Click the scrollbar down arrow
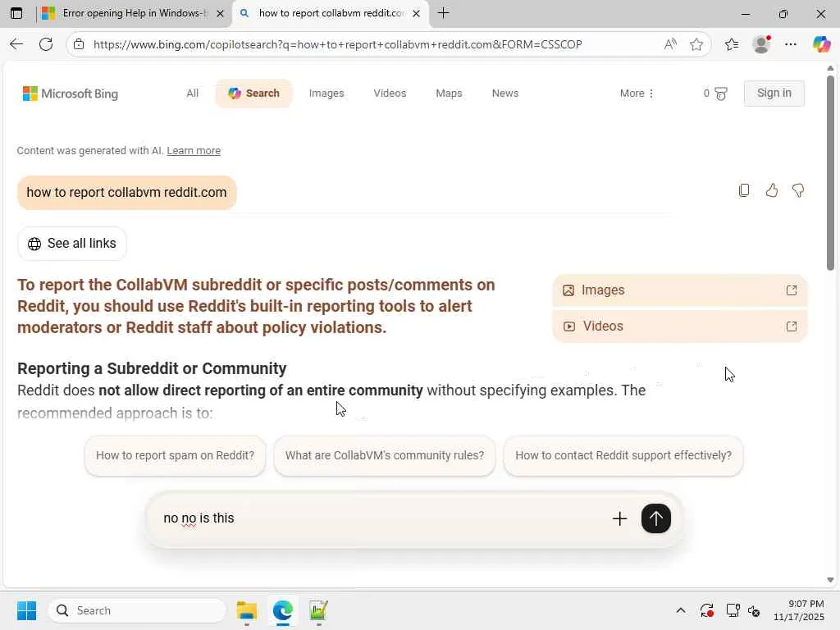The height and width of the screenshot is (630, 840). pyautogui.click(x=830, y=580)
